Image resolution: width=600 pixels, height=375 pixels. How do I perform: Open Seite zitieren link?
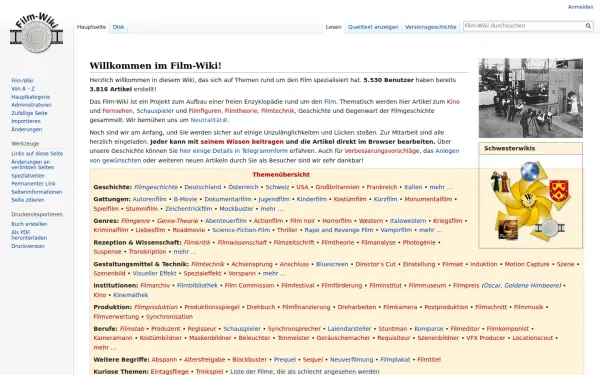28,200
